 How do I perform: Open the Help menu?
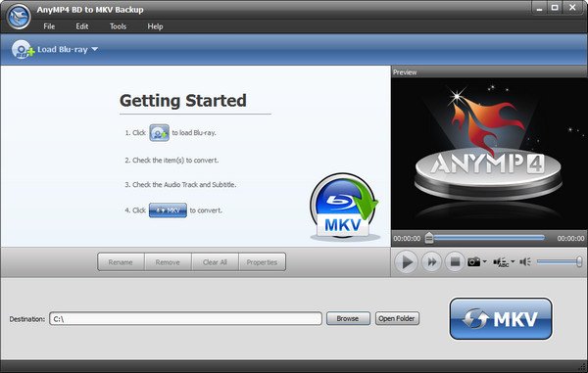tap(155, 26)
